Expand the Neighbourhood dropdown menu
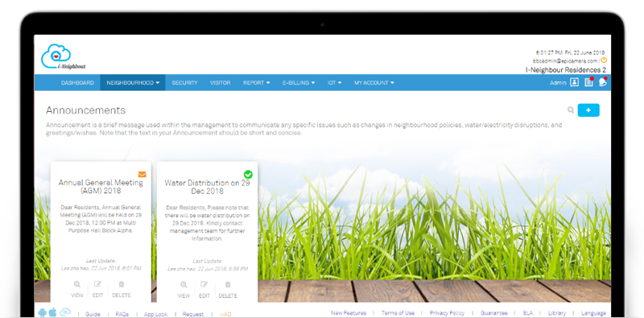The width and height of the screenshot is (644, 318). tap(133, 83)
